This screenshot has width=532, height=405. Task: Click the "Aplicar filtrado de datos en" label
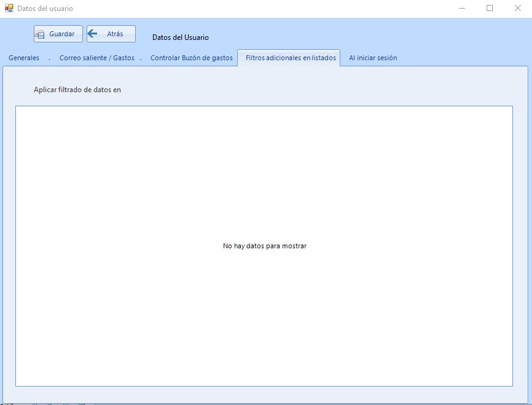click(77, 90)
